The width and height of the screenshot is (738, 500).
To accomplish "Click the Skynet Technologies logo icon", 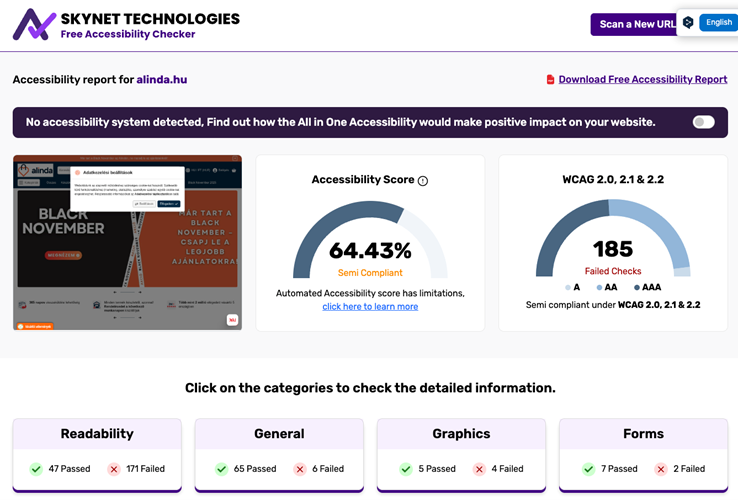I will coord(34,24).
